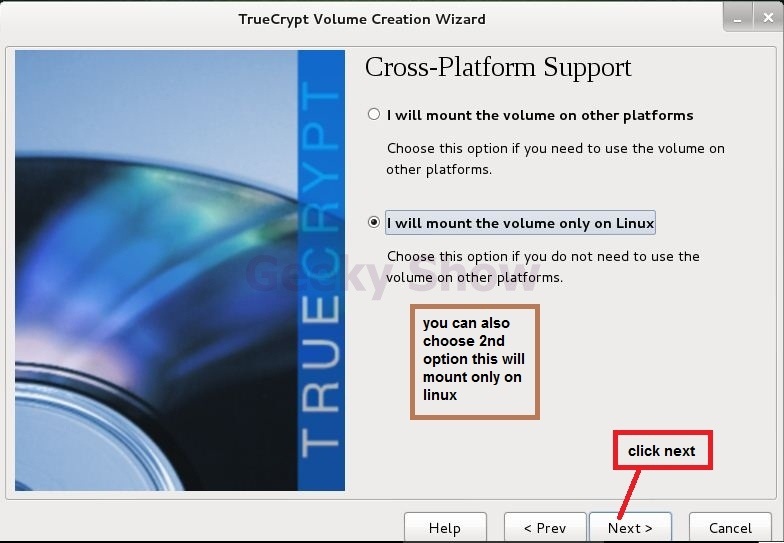
Task: Click the brown 'choose 2nd option' note box
Action: point(474,361)
